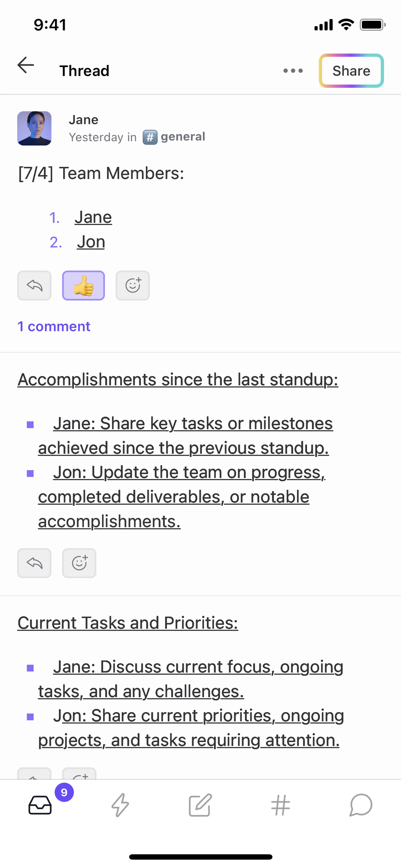Open the direct messages chat bubble tab
401x868 pixels.
point(360,805)
